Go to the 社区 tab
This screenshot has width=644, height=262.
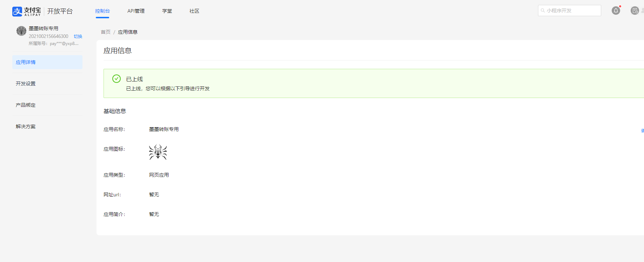pos(194,11)
